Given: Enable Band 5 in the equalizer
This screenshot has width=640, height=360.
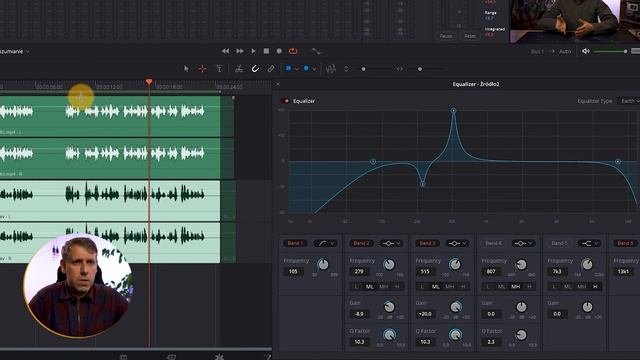Looking at the screenshot, I should tap(560, 243).
